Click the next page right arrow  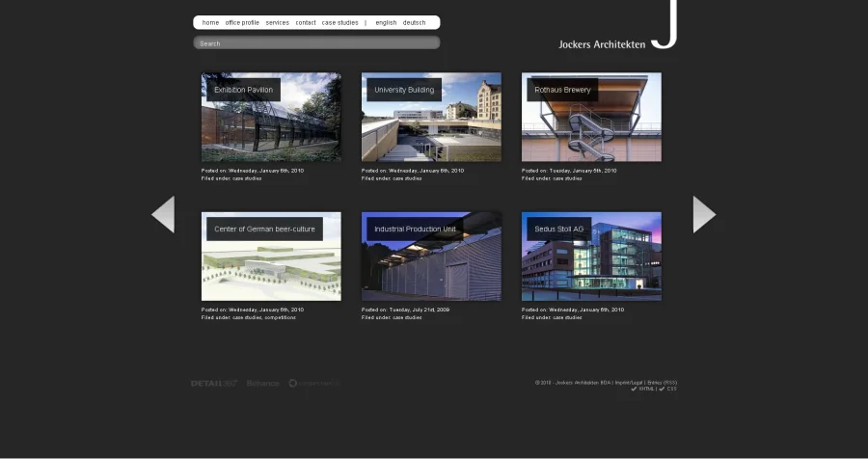click(704, 214)
